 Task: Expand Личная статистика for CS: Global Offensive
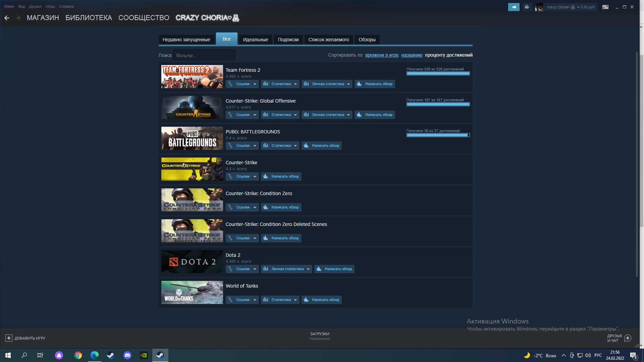pos(327,115)
